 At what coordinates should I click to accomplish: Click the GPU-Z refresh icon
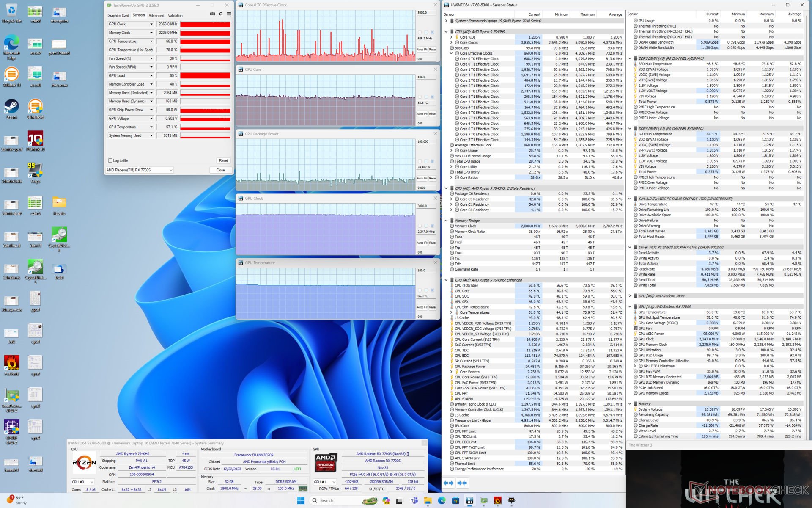pos(220,14)
